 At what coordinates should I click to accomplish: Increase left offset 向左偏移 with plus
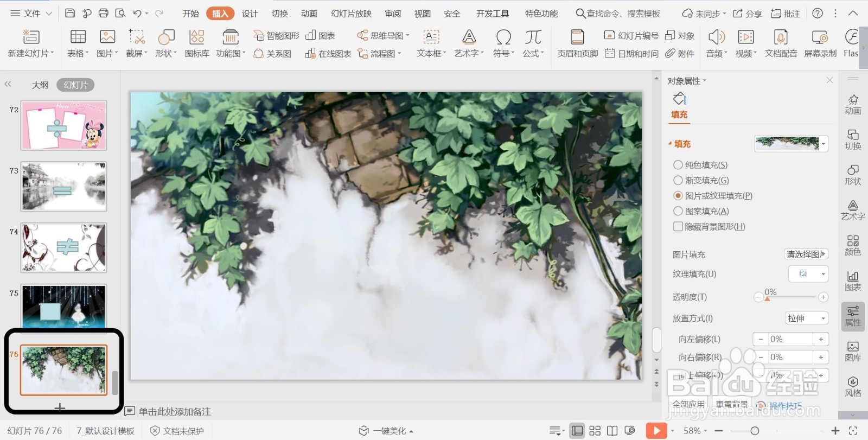point(821,339)
